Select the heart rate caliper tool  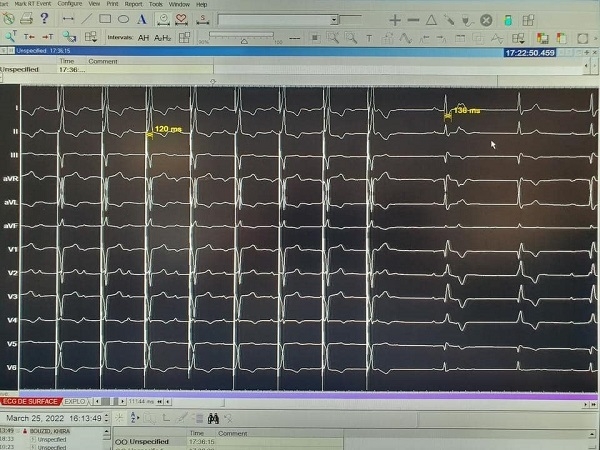(x=181, y=20)
